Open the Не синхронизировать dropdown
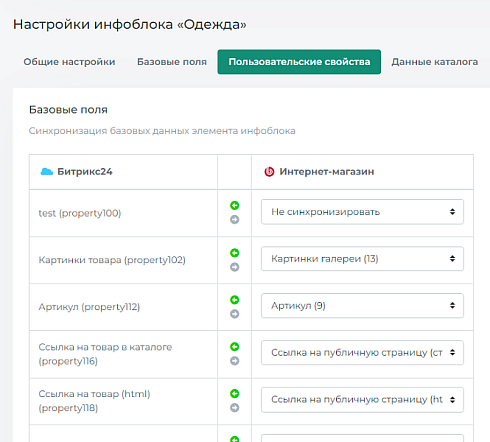The image size is (490, 442). coord(362,212)
